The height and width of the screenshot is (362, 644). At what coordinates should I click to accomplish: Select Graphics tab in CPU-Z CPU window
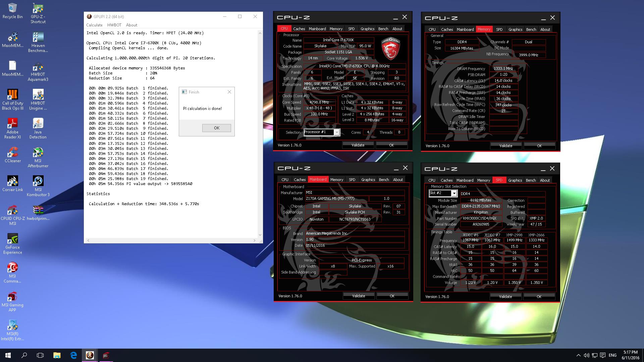point(367,29)
